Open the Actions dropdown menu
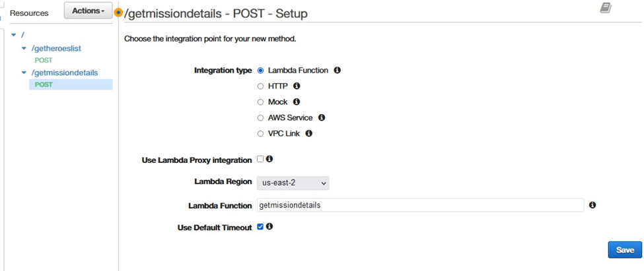Image resolution: width=644 pixels, height=271 pixels. pyautogui.click(x=88, y=11)
